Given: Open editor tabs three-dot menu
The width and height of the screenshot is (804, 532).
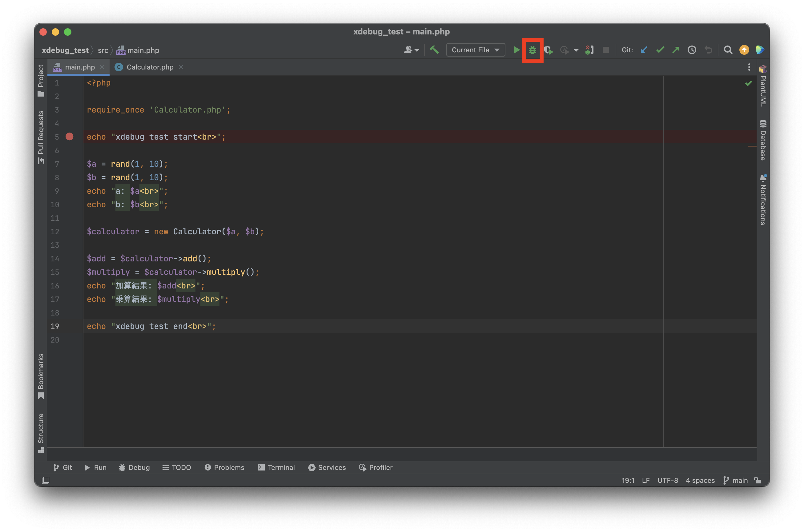Looking at the screenshot, I should coord(749,67).
